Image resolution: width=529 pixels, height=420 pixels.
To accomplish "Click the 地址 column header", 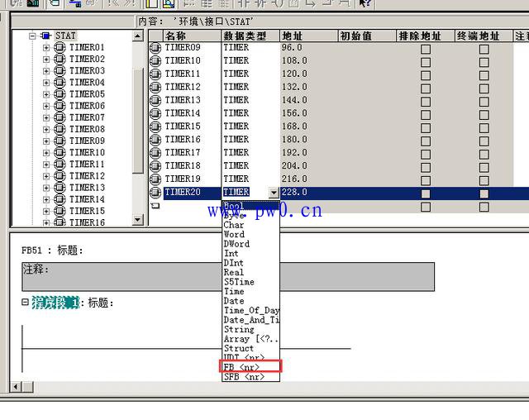I will tap(308, 36).
